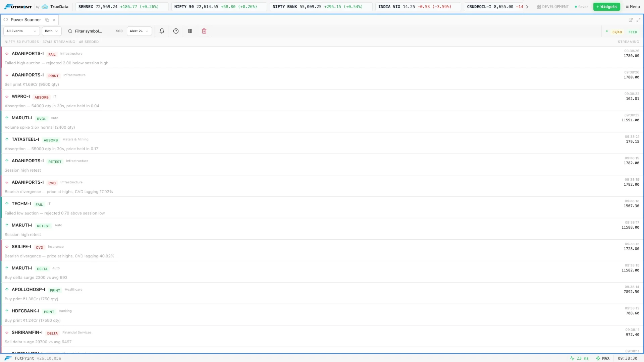
Task: Open the Menu hamburger
Action: click(633, 7)
